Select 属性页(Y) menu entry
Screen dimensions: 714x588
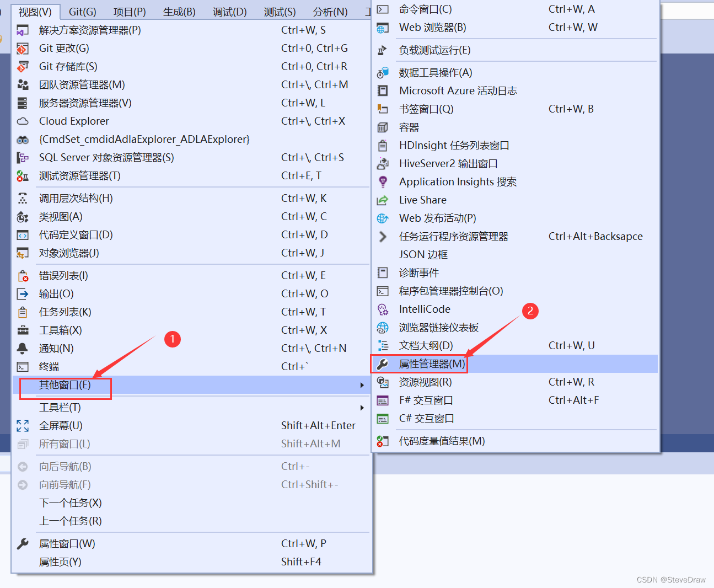point(192,562)
